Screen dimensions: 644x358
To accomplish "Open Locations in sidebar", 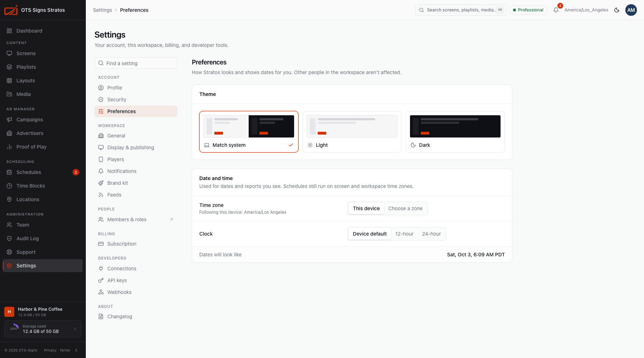I will point(43,199).
